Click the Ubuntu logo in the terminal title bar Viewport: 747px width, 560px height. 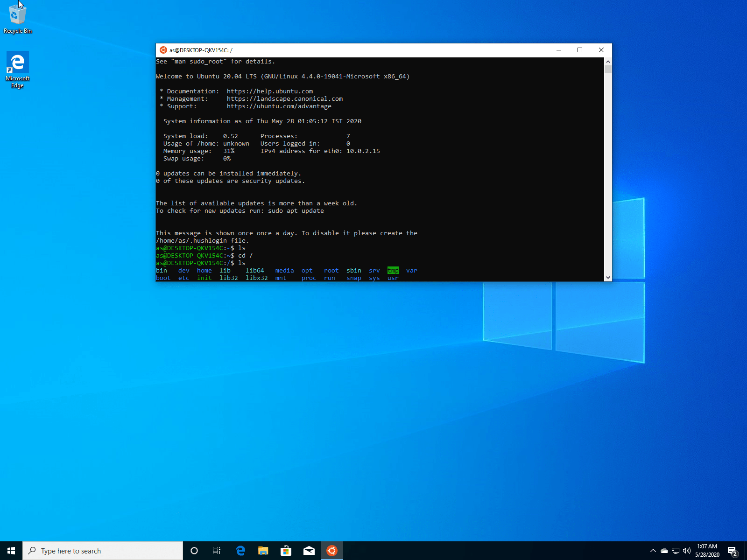[x=163, y=50]
